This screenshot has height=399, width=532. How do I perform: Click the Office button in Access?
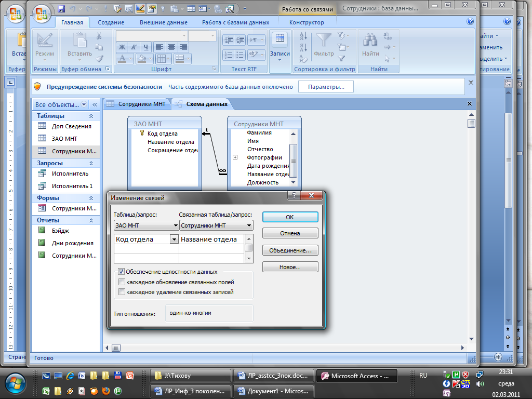[42, 13]
